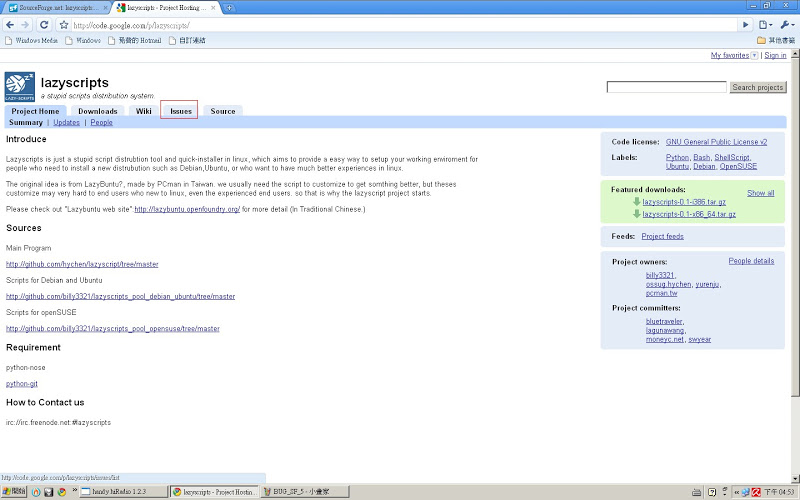The height and width of the screenshot is (500, 800).
Task: Switch to handy hiRadio taskbar window
Action: (x=123, y=492)
